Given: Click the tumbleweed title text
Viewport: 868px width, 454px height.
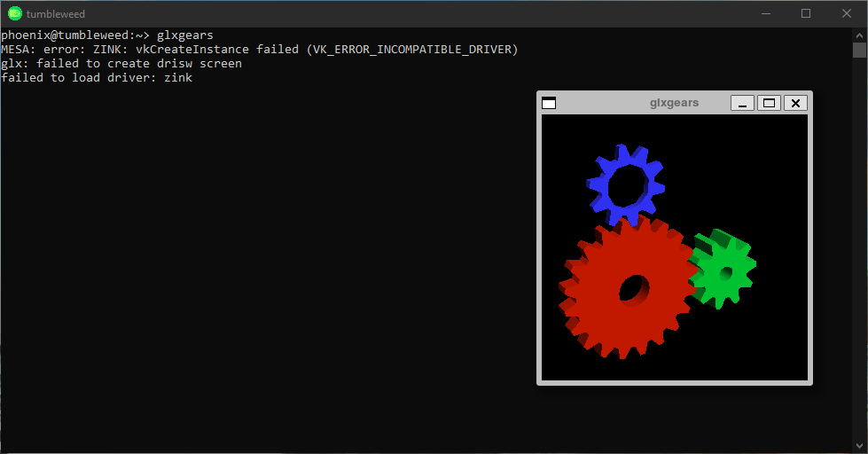Looking at the screenshot, I should 55,14.
